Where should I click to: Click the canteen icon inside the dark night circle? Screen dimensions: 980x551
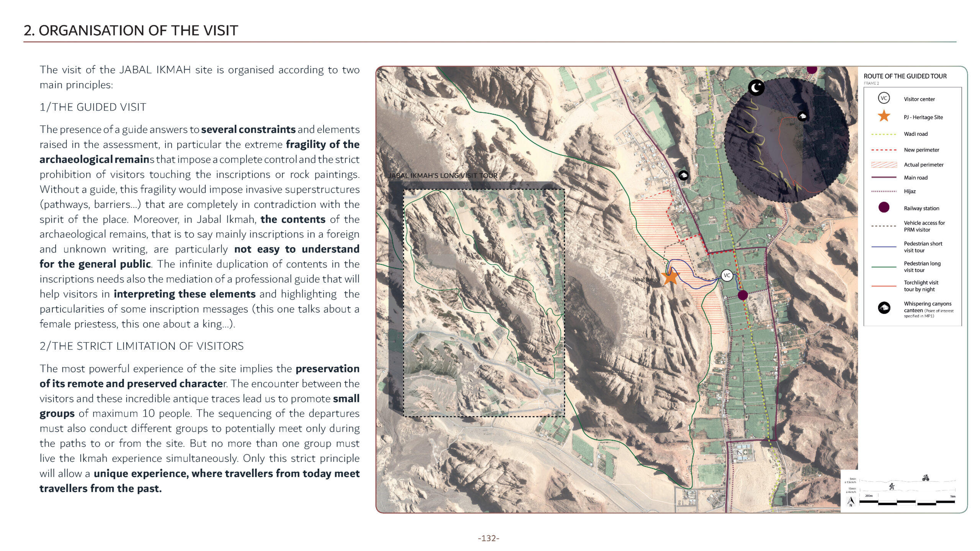pos(802,116)
